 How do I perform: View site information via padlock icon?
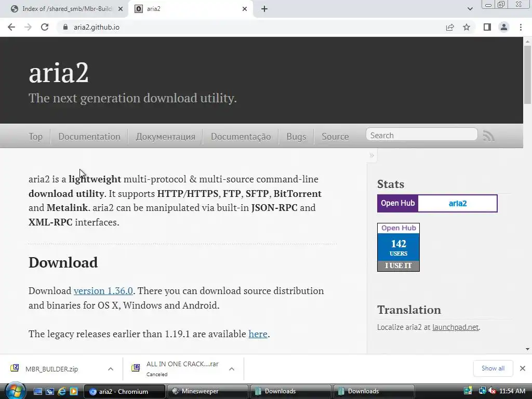click(x=65, y=27)
